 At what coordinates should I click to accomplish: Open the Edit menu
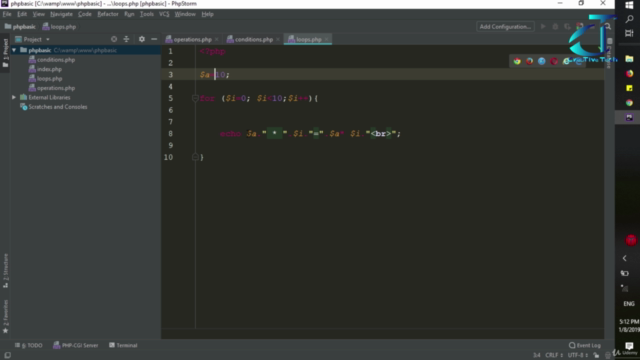(22, 14)
